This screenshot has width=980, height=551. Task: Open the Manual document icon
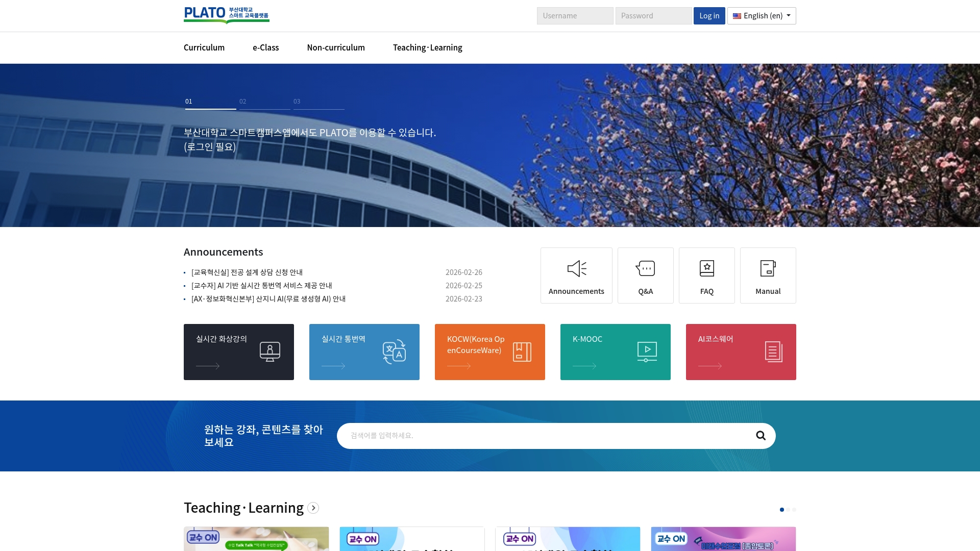pyautogui.click(x=768, y=268)
